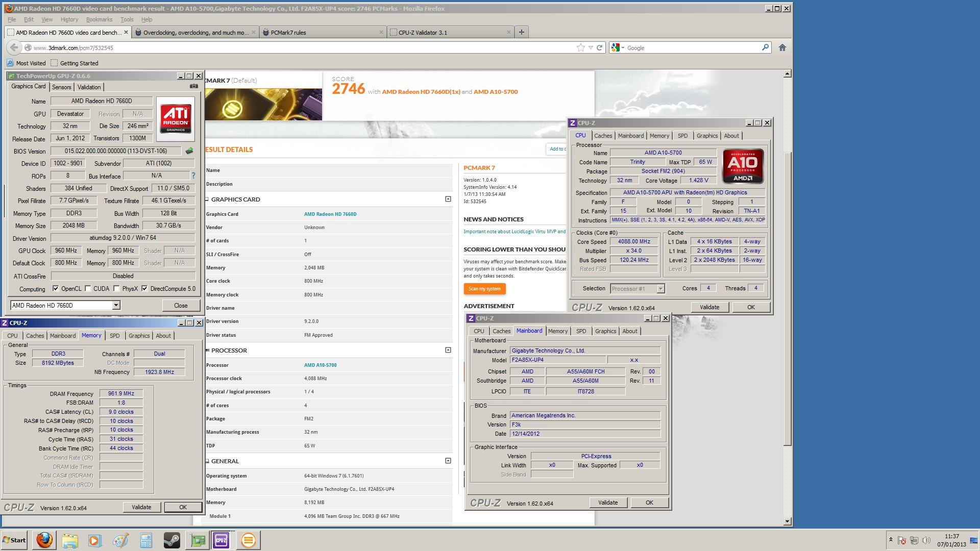The height and width of the screenshot is (551, 980).
Task: Open the AMD A10-5700 processor link
Action: [x=320, y=365]
